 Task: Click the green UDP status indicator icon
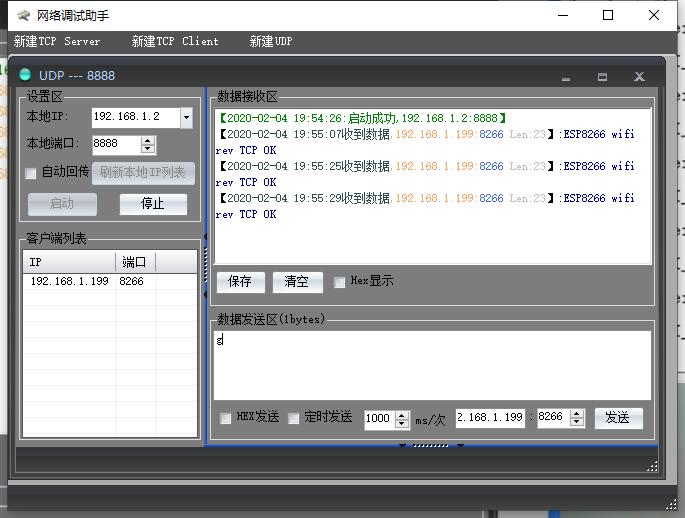click(x=25, y=75)
